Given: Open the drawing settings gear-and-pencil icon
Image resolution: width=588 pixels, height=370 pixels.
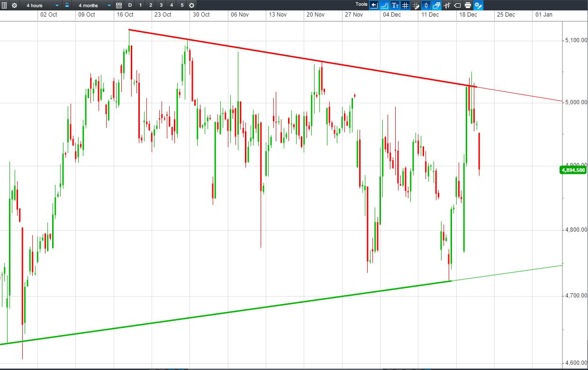Looking at the screenshot, I should (479, 5).
